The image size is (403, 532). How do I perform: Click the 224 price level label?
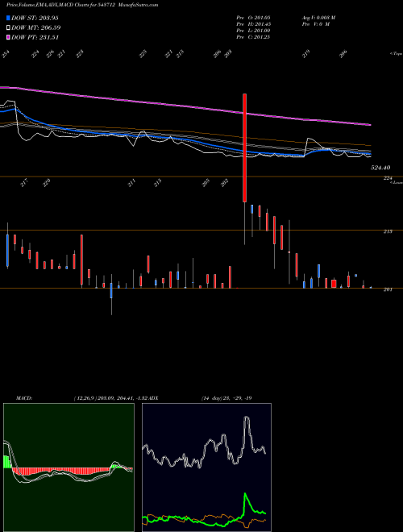(388, 178)
